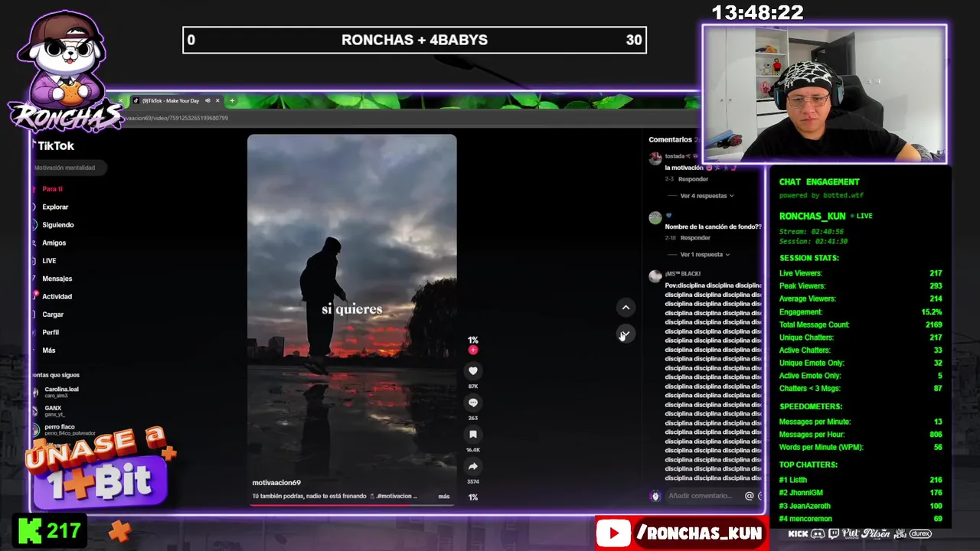Reply to 'Nombre de la canción' comment

695,238
